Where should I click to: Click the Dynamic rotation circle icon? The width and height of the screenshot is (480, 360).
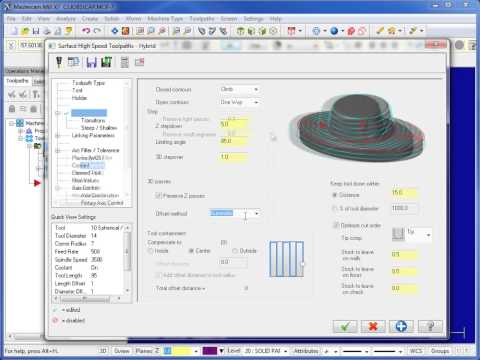pyautogui.click(x=316, y=31)
